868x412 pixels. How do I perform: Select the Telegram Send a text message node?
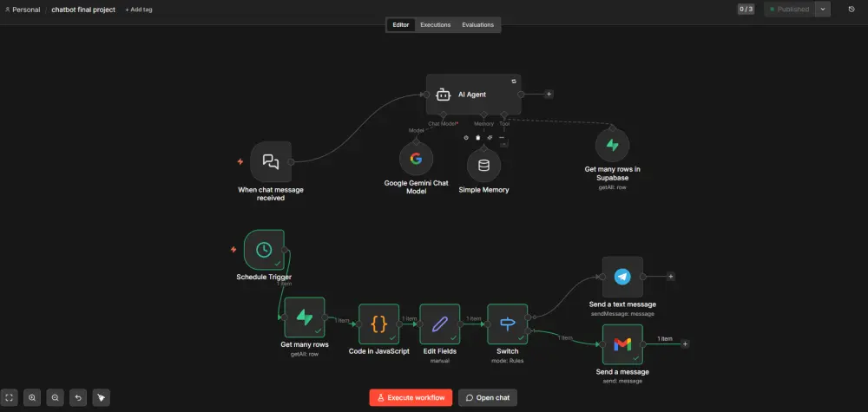click(x=622, y=277)
